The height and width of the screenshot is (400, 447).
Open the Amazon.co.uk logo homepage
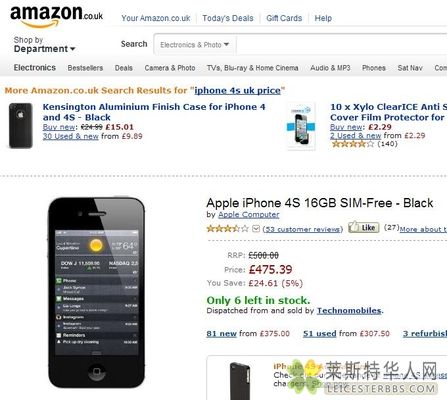[x=56, y=16]
